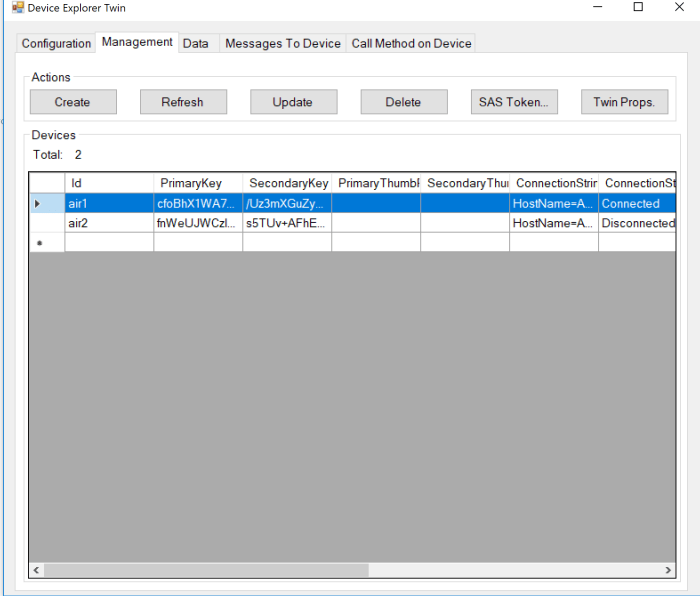Click the ConnectionStrir column header

pos(554,183)
